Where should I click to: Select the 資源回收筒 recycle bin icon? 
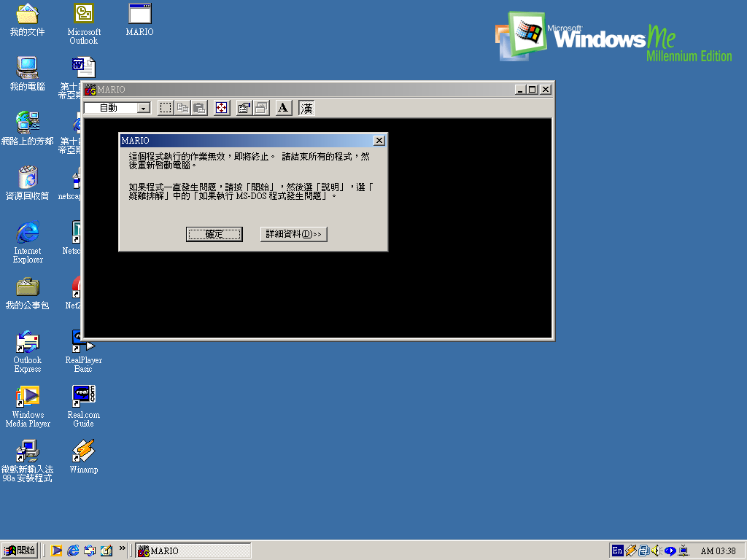point(27,183)
